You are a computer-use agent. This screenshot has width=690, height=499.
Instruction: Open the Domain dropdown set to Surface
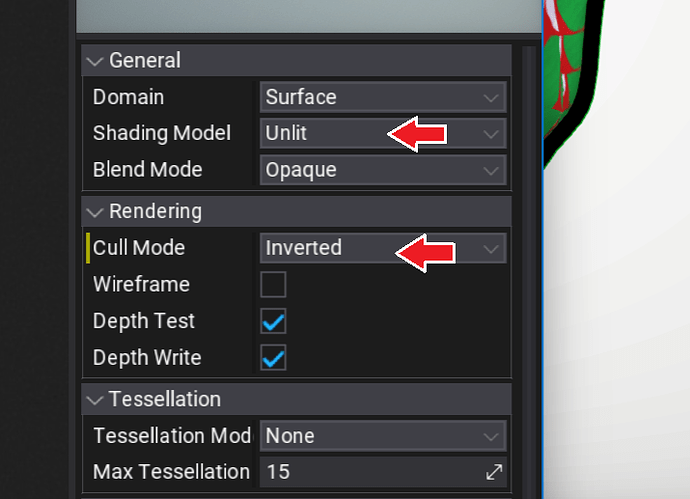tap(383, 97)
